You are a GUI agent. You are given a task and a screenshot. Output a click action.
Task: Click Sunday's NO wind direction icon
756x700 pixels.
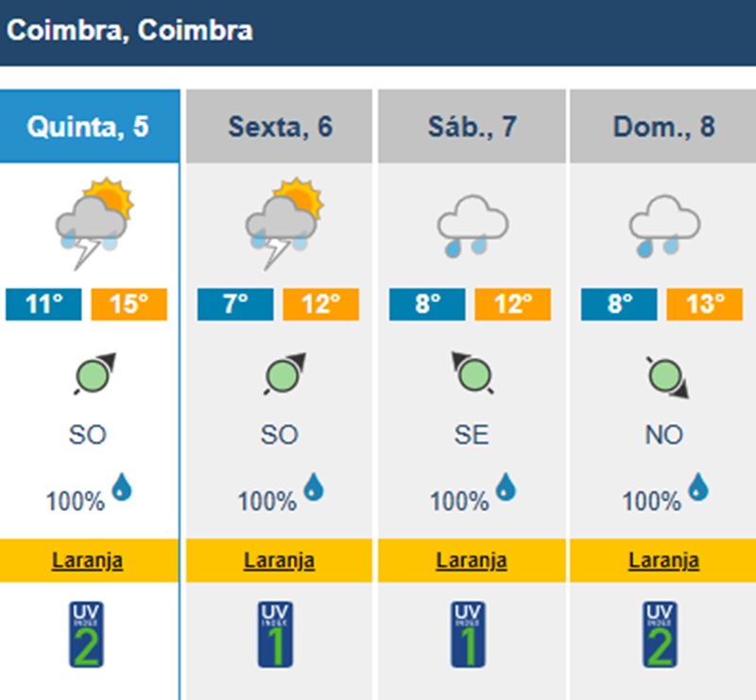(665, 375)
